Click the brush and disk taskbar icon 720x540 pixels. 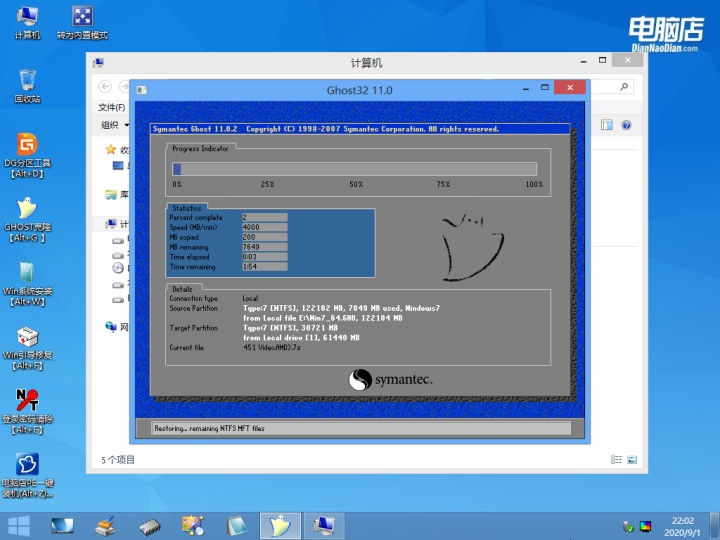click(106, 526)
